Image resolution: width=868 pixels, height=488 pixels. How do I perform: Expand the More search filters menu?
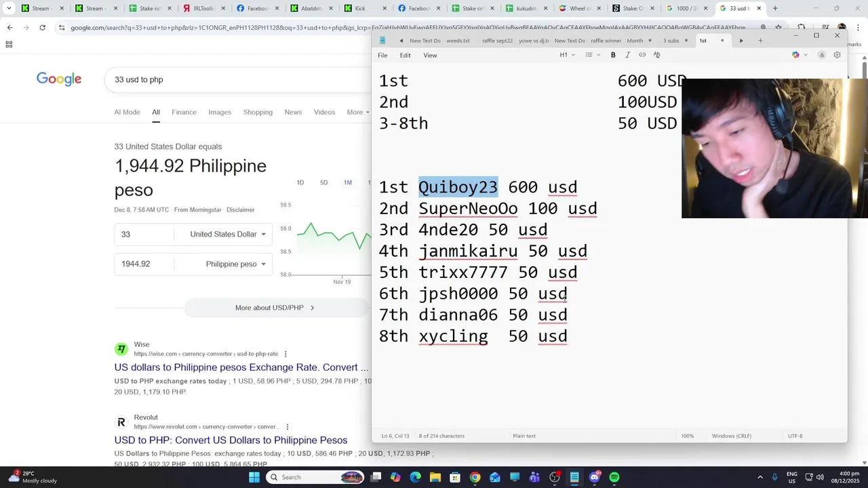click(358, 113)
